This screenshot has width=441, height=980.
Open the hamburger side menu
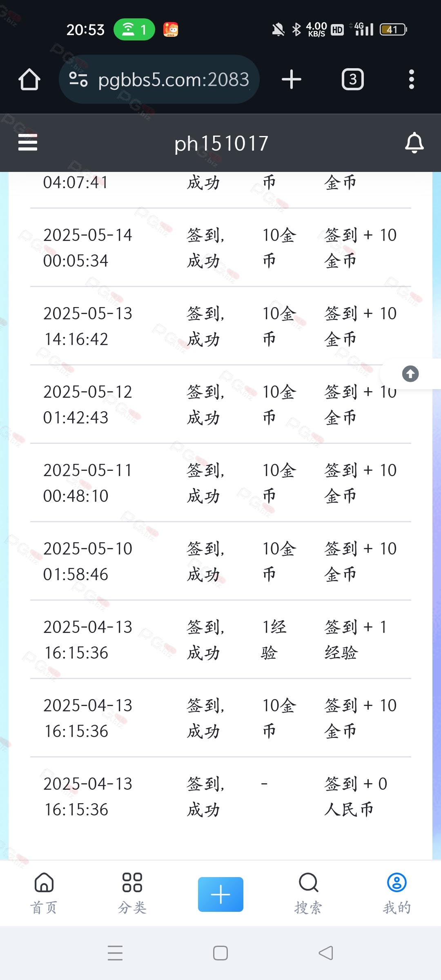[28, 143]
